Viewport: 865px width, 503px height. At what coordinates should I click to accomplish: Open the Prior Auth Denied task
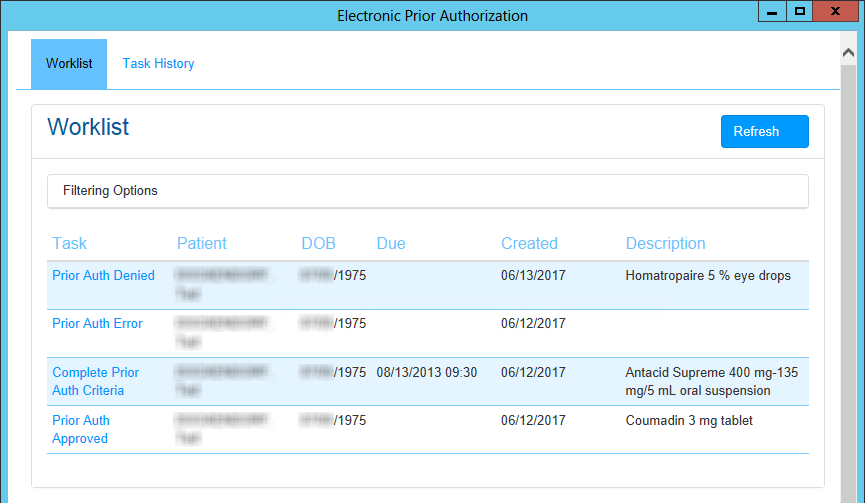(x=103, y=275)
